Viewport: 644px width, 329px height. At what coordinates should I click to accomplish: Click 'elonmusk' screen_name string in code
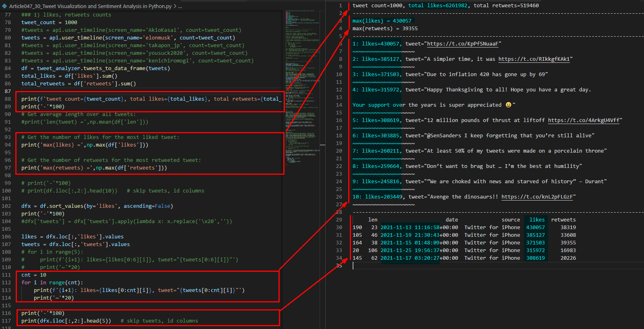click(x=160, y=37)
